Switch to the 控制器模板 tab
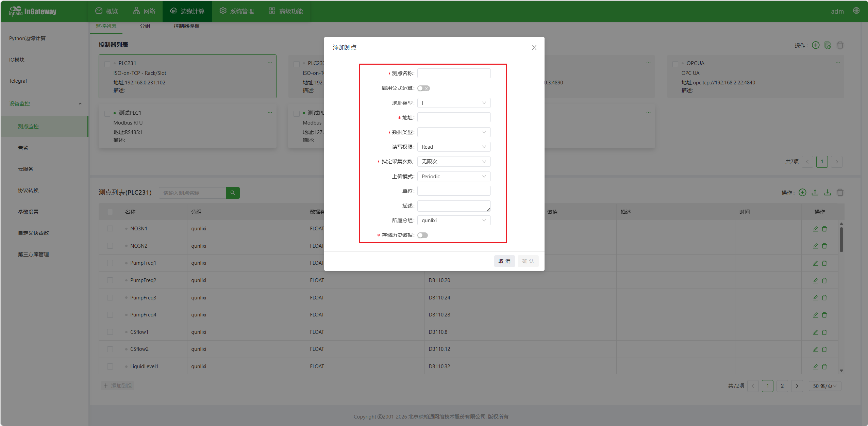The width and height of the screenshot is (868, 426). point(186,26)
